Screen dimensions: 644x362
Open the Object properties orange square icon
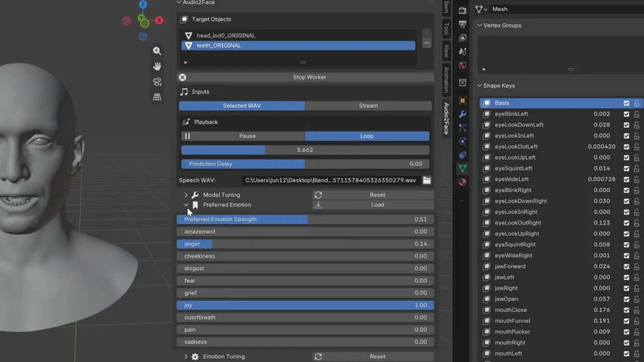click(x=463, y=101)
